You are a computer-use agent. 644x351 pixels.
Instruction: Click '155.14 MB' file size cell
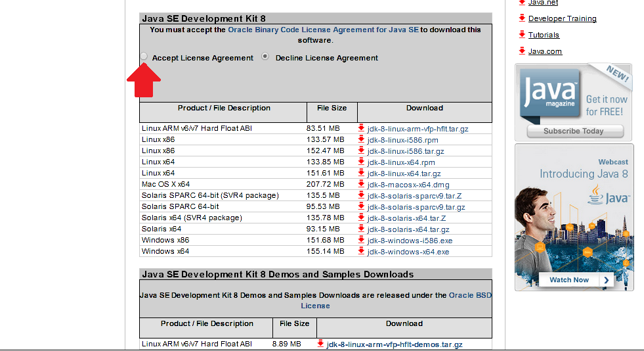click(x=326, y=251)
